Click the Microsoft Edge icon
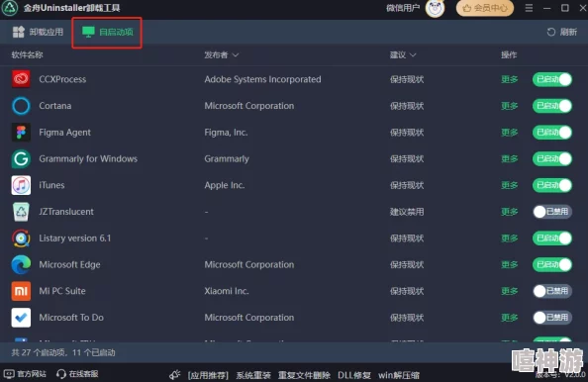The image size is (588, 382). pyautogui.click(x=21, y=264)
